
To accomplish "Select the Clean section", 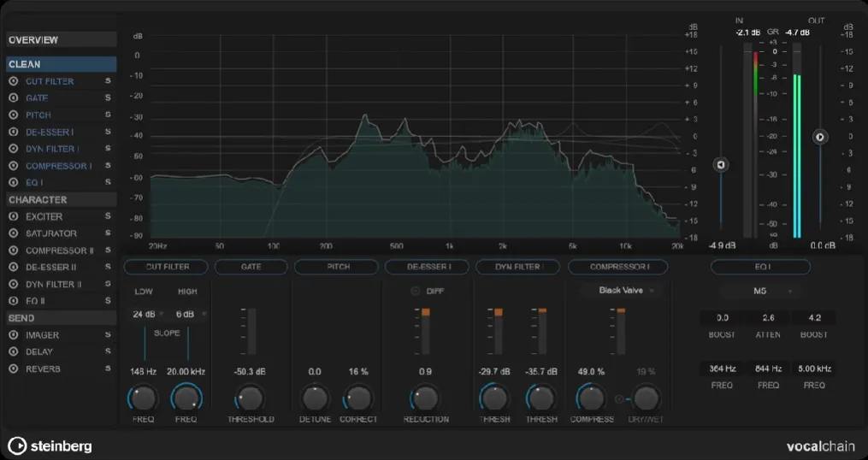I will click(61, 64).
